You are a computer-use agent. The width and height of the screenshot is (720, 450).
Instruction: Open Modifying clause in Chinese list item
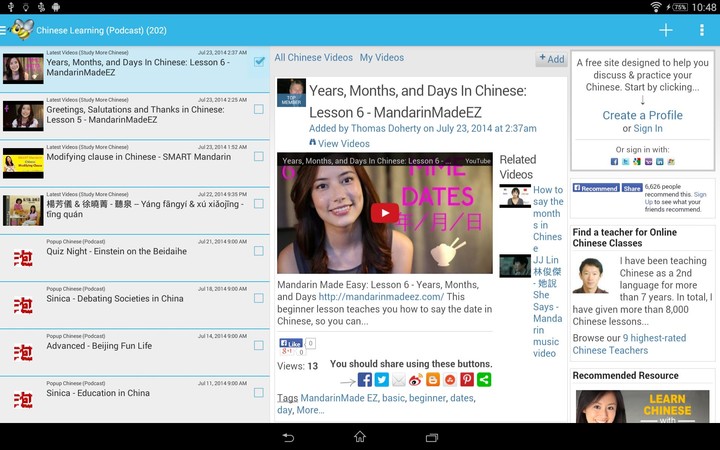pyautogui.click(x=135, y=163)
